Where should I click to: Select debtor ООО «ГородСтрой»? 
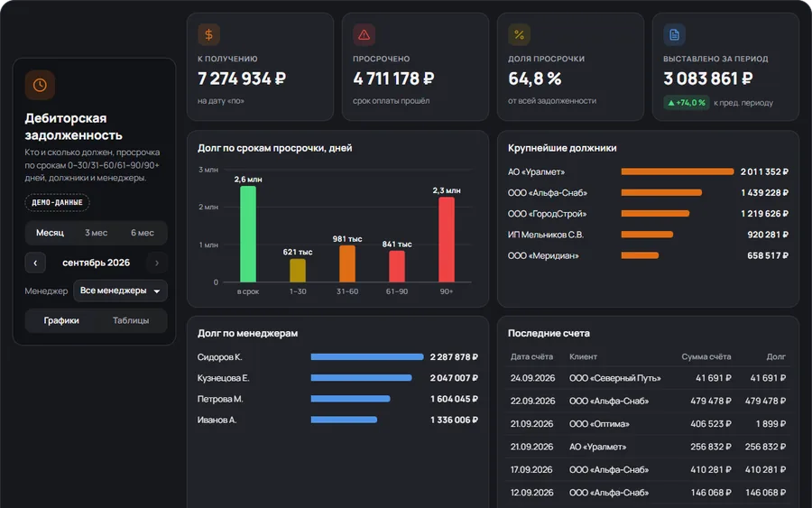tap(547, 214)
